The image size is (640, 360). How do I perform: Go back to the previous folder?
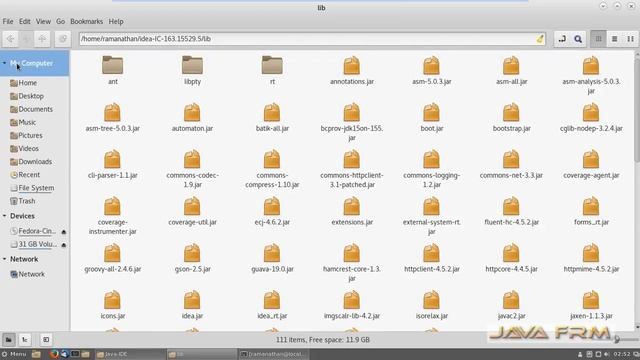10,39
